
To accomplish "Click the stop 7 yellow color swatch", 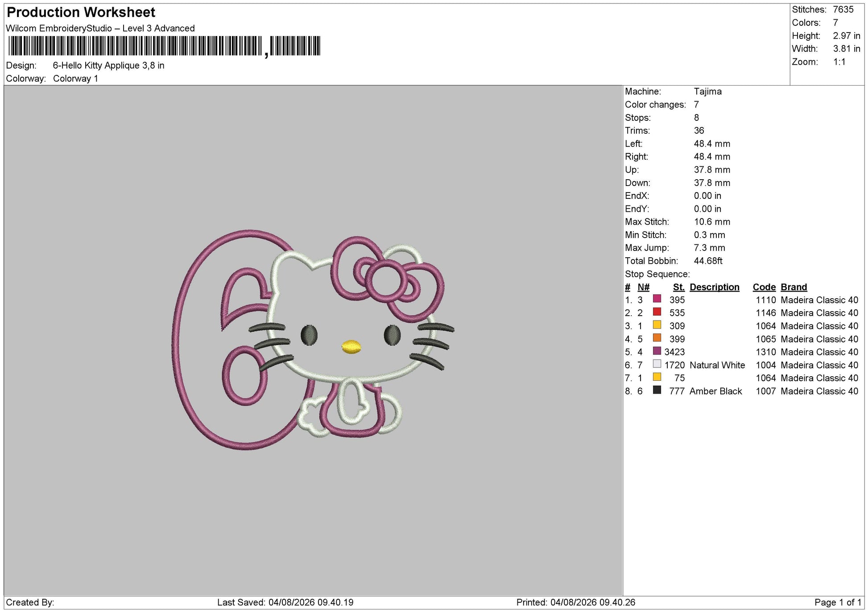I will click(x=657, y=377).
